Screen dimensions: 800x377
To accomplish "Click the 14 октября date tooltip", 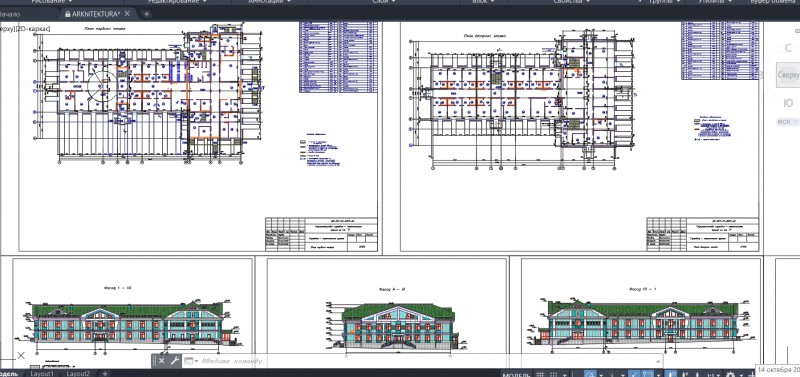I will 778,369.
